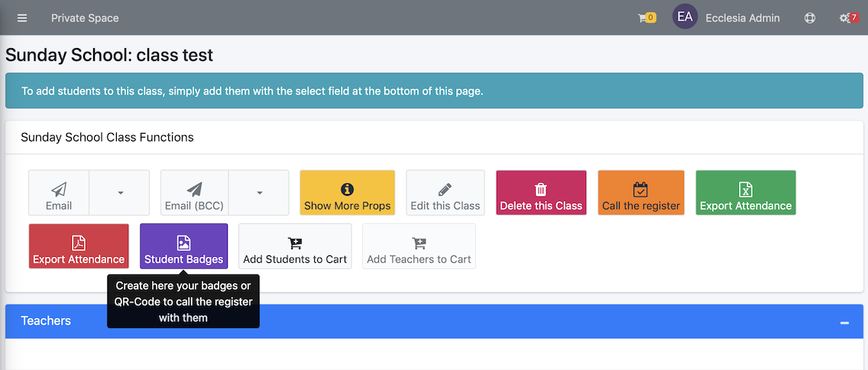
Task: Click the Private Space link
Action: pos(85,18)
